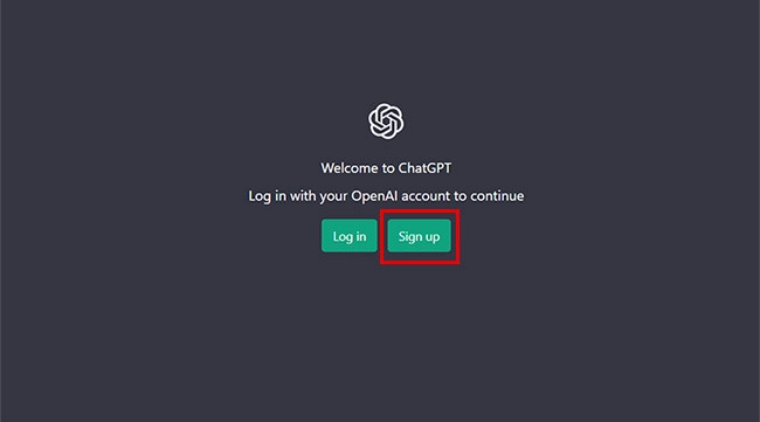This screenshot has width=760, height=422.
Task: Click the "to continue" text in the subtitle
Action: [489, 196]
